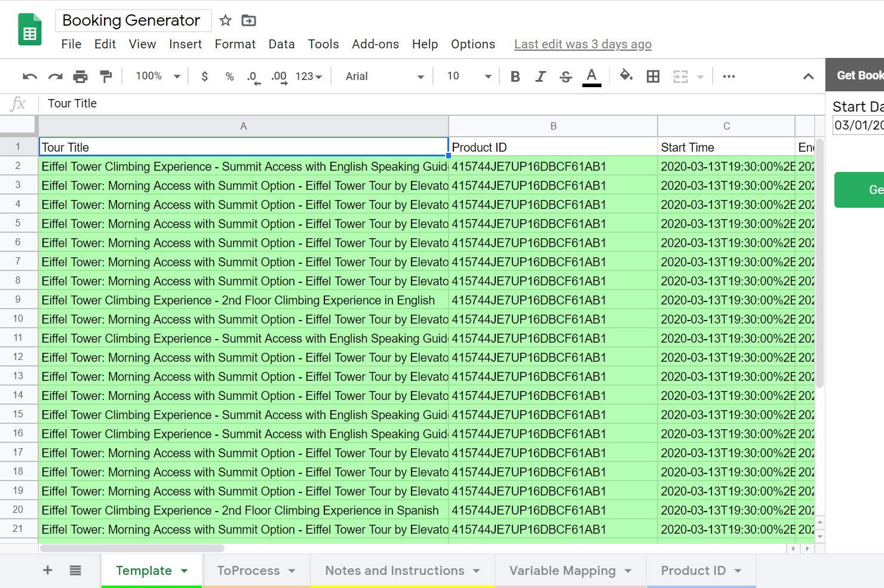Viewport: 884px width, 588px height.
Task: Switch to the Product ID sheet
Action: [693, 571]
